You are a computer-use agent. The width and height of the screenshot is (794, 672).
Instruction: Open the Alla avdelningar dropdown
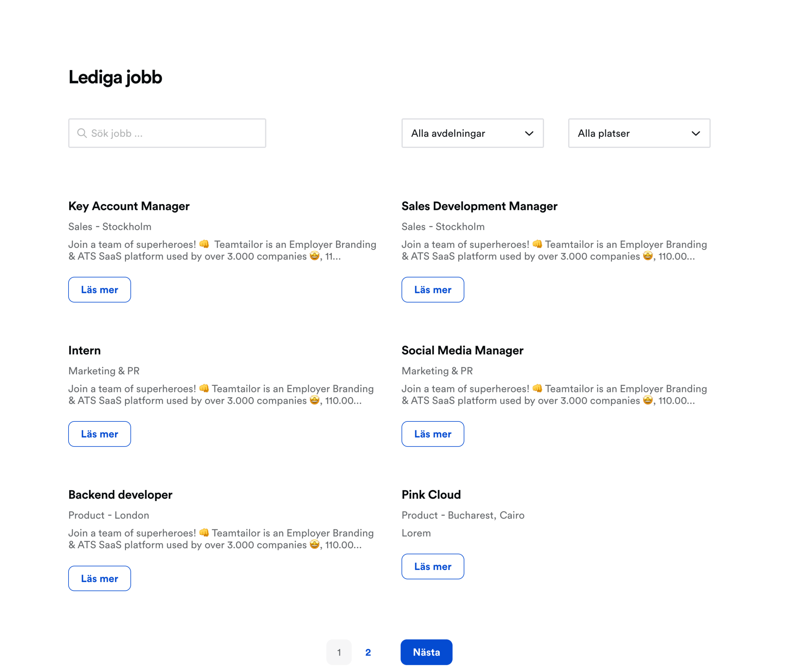472,133
